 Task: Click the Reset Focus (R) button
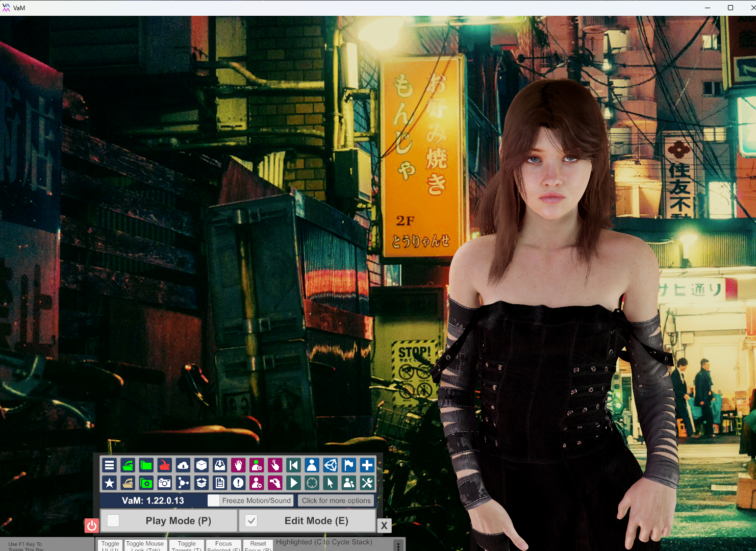(x=258, y=545)
